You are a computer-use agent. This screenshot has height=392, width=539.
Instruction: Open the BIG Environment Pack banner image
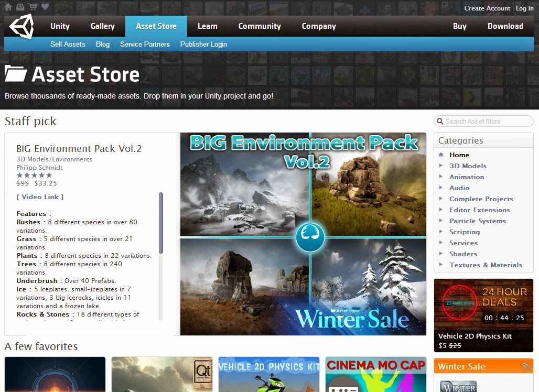pyautogui.click(x=303, y=234)
